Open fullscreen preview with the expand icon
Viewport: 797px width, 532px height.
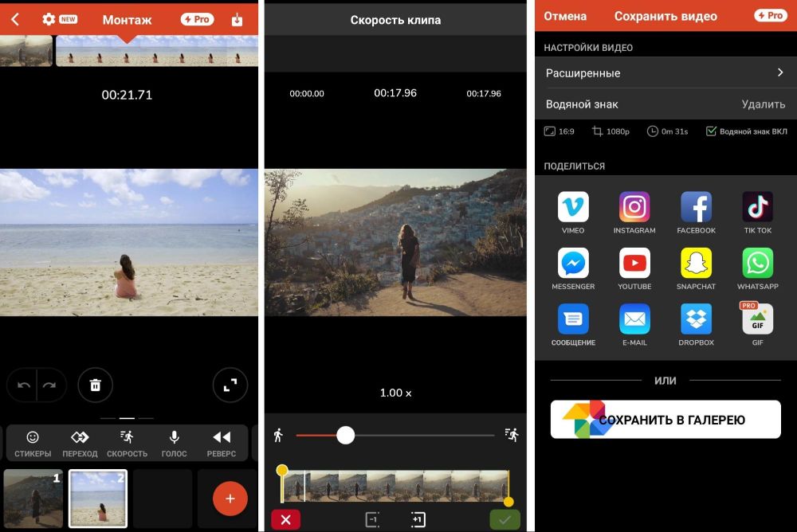click(230, 385)
